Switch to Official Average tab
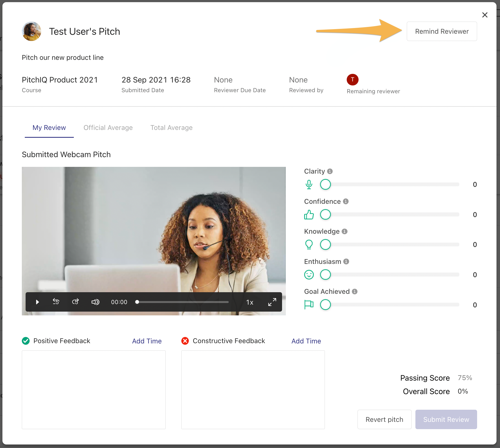The width and height of the screenshot is (500, 448). (108, 127)
